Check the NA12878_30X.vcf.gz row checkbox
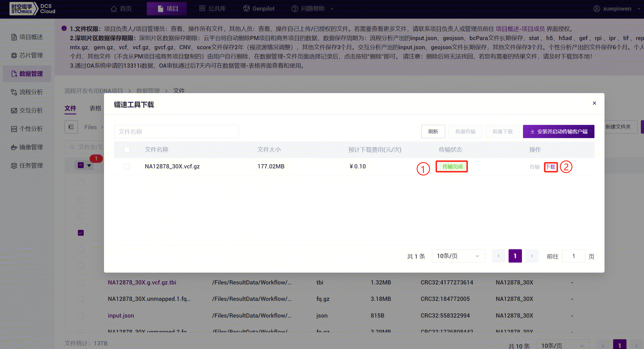644x349 pixels. pos(127,166)
